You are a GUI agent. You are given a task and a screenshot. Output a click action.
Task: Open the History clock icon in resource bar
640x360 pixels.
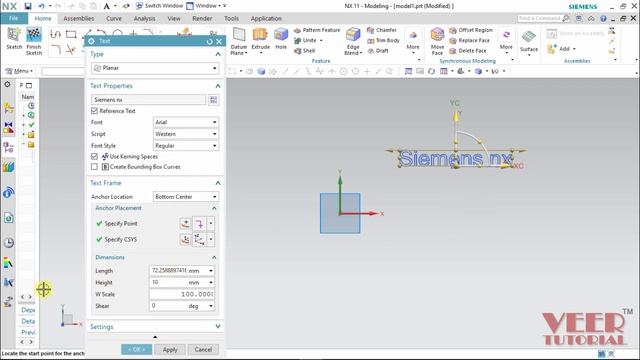(x=9, y=242)
